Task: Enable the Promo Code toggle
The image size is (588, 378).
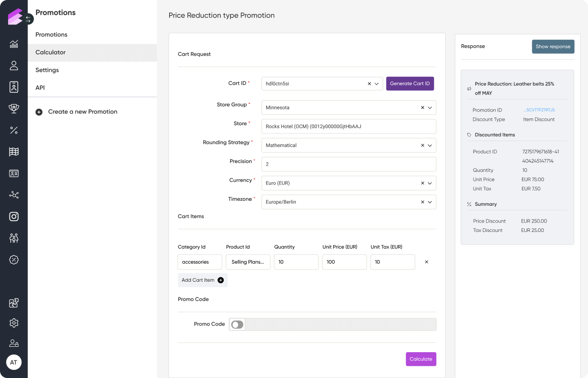Action: [237, 325]
